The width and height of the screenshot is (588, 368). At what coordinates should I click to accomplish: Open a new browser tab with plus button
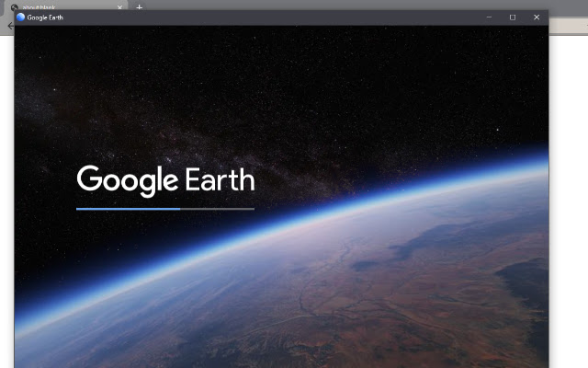(x=139, y=7)
